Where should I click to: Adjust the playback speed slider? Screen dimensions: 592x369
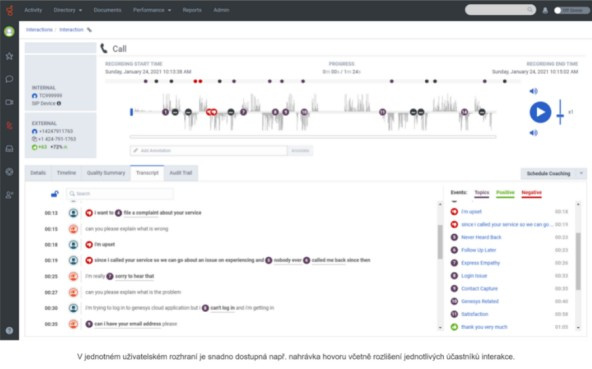(x=560, y=112)
